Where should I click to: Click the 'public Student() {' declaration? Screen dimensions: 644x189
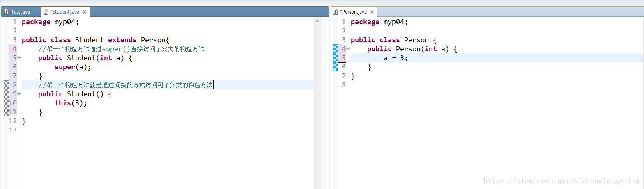tap(75, 94)
